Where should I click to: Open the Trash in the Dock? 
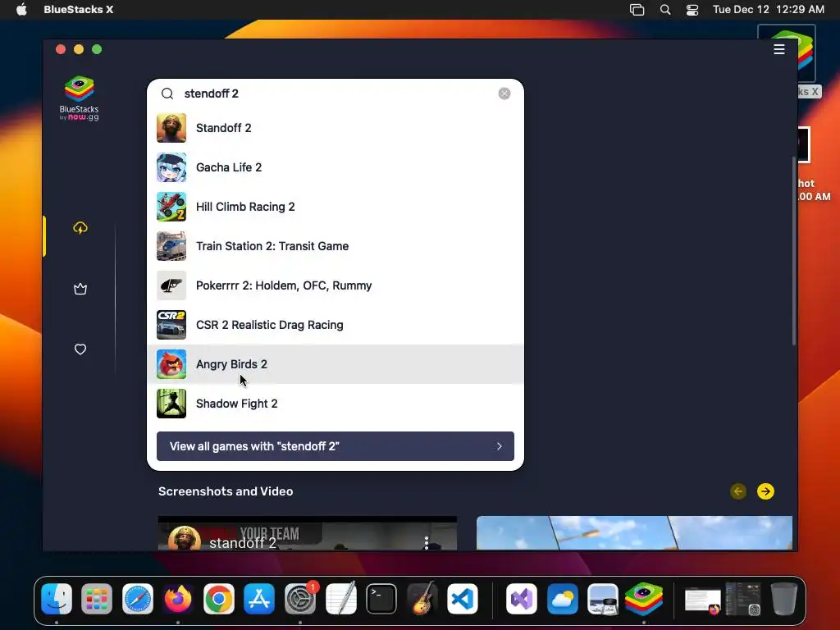tap(783, 598)
